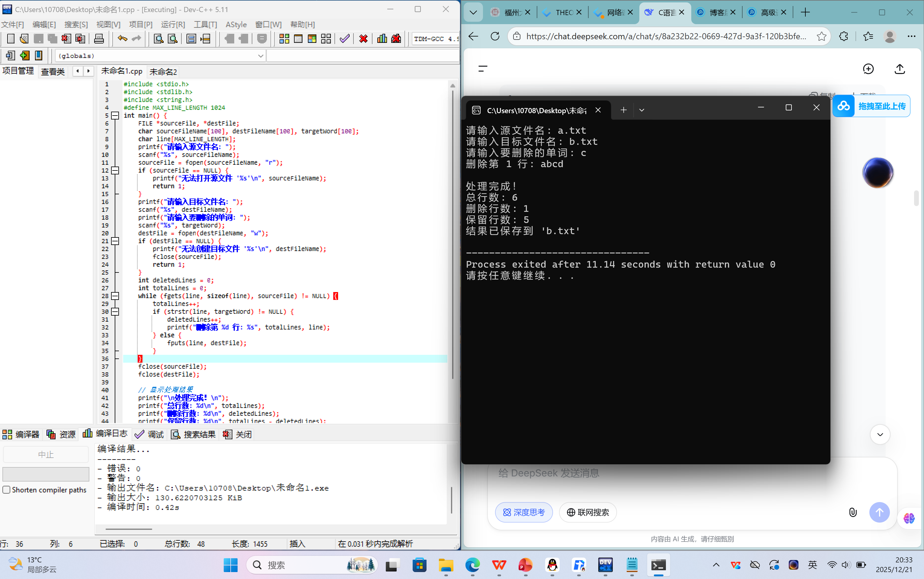
Task: Click the red X stop execution icon
Action: (363, 39)
